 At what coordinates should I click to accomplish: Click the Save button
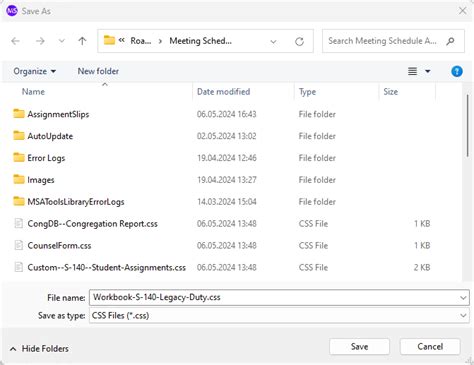point(359,347)
